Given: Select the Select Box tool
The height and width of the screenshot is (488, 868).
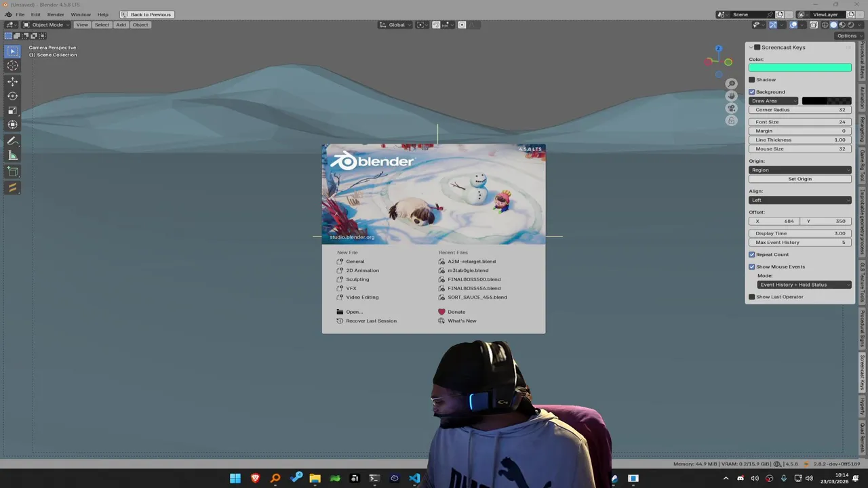Looking at the screenshot, I should [x=12, y=52].
